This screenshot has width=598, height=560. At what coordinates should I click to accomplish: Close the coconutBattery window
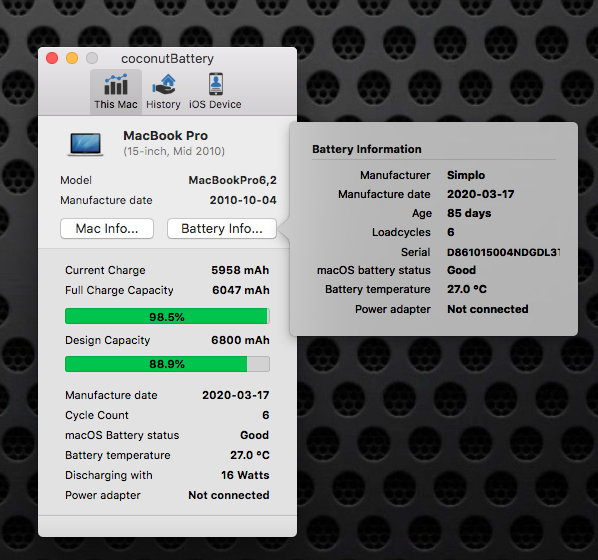pos(52,58)
